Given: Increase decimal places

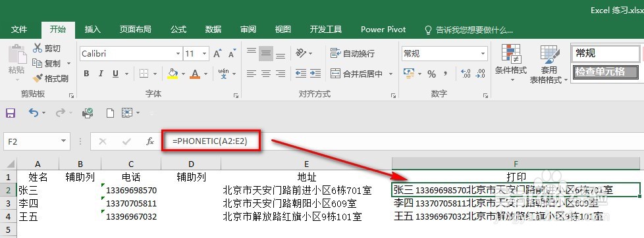Looking at the screenshot, I should click(466, 74).
